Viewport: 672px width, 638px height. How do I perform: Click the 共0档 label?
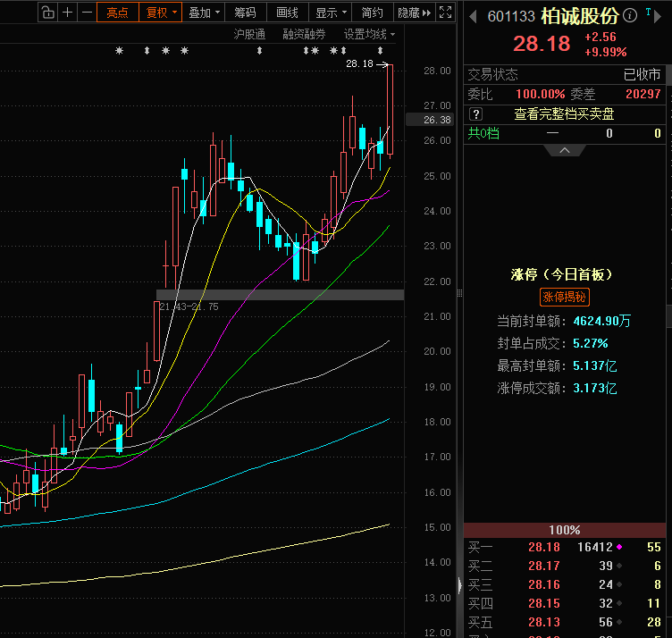tap(483, 133)
